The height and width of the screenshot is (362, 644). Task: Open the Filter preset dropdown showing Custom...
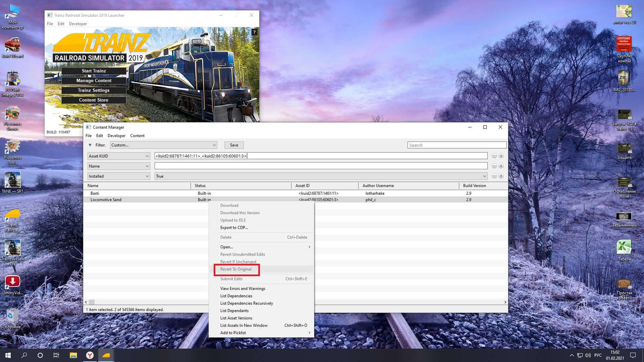164,145
